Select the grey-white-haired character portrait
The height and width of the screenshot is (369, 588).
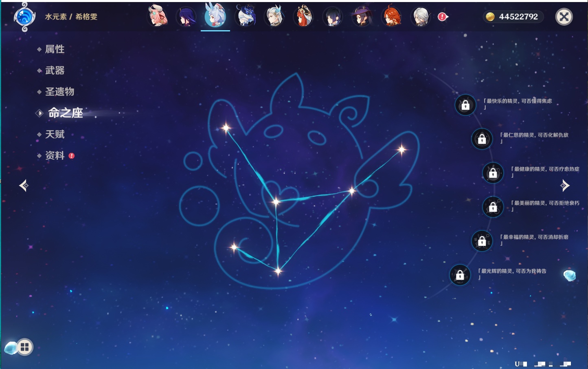(420, 17)
